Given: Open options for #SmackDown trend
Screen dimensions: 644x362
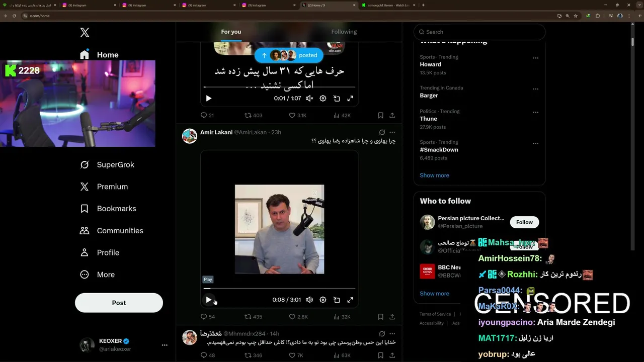Looking at the screenshot, I should (535, 143).
